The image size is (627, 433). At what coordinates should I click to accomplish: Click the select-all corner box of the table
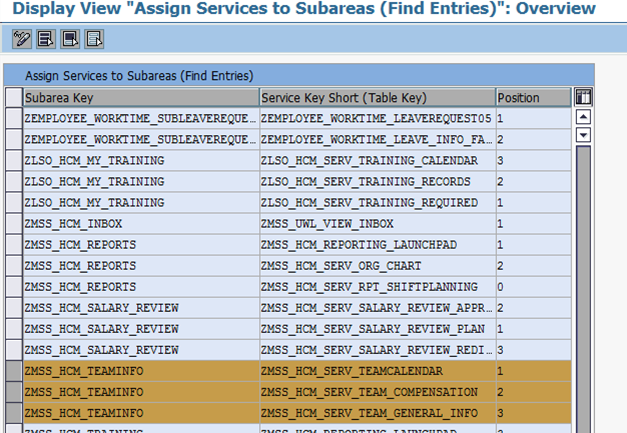pyautogui.click(x=14, y=98)
